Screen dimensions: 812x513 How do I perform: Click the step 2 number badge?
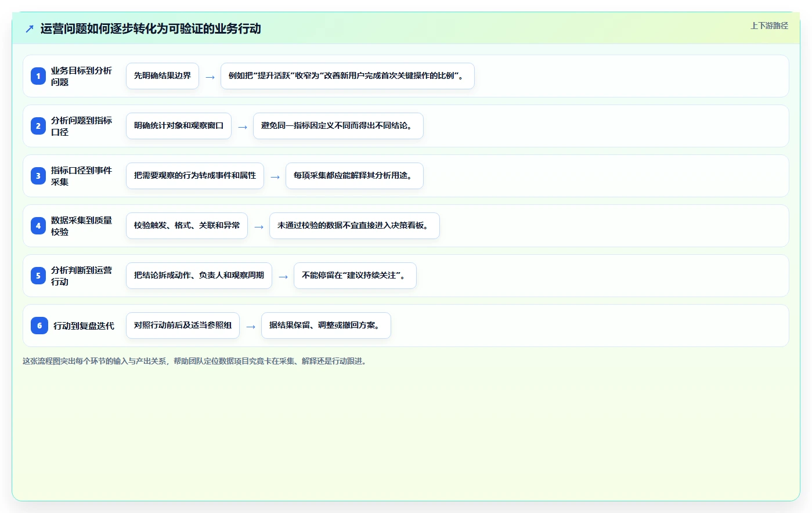(38, 126)
